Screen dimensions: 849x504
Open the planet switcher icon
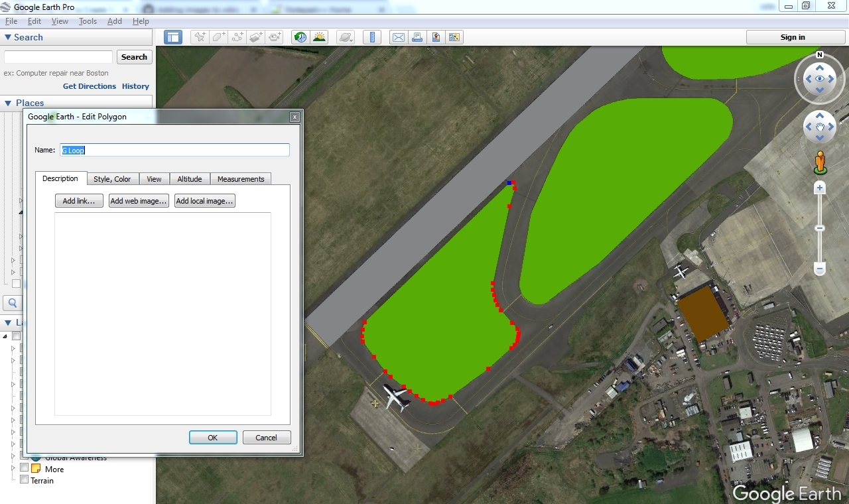click(x=346, y=37)
